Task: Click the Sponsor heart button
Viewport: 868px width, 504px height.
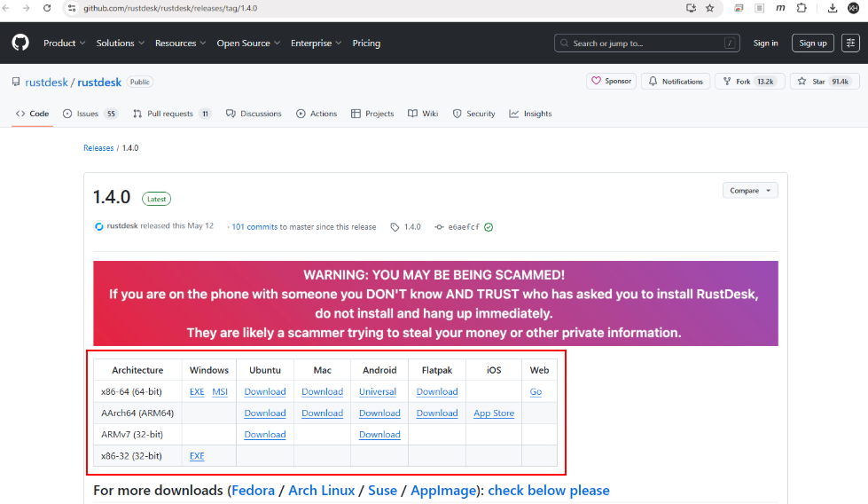Action: (x=611, y=81)
